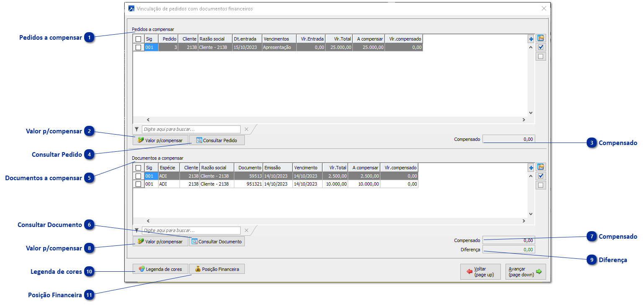This screenshot has width=644, height=306.
Task: Go back with the Voltar (page up) button
Action: [x=480, y=272]
